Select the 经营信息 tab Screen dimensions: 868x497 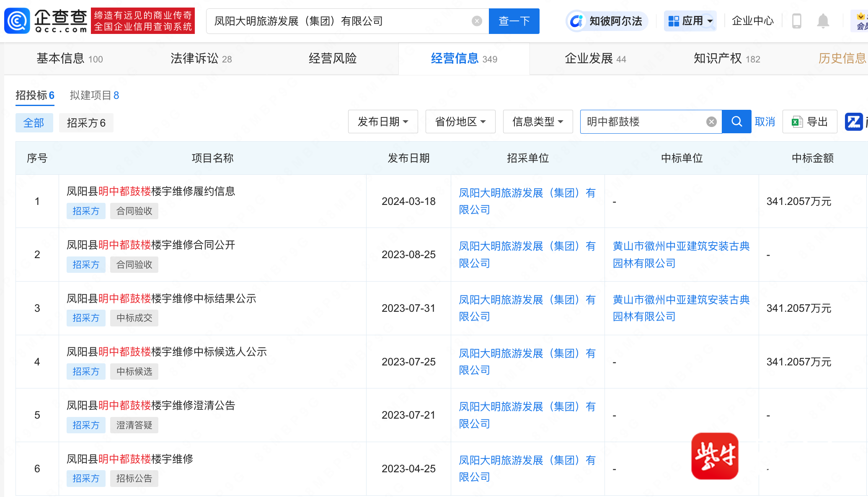tap(464, 59)
